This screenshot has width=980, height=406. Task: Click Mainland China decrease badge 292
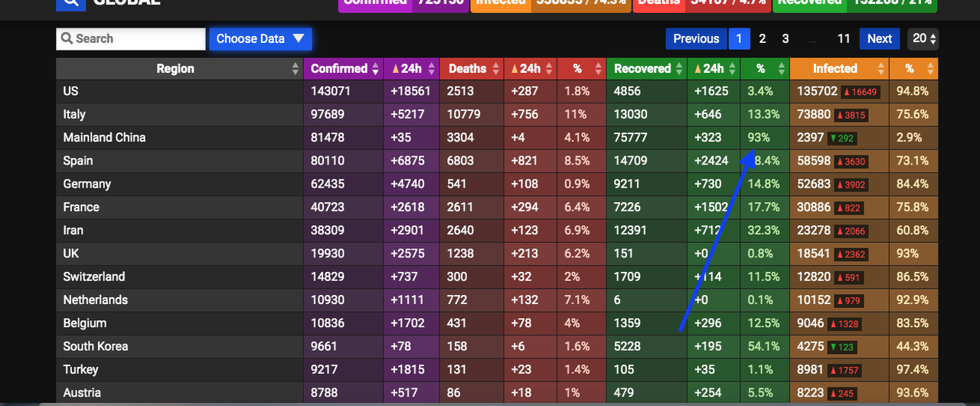tap(841, 139)
